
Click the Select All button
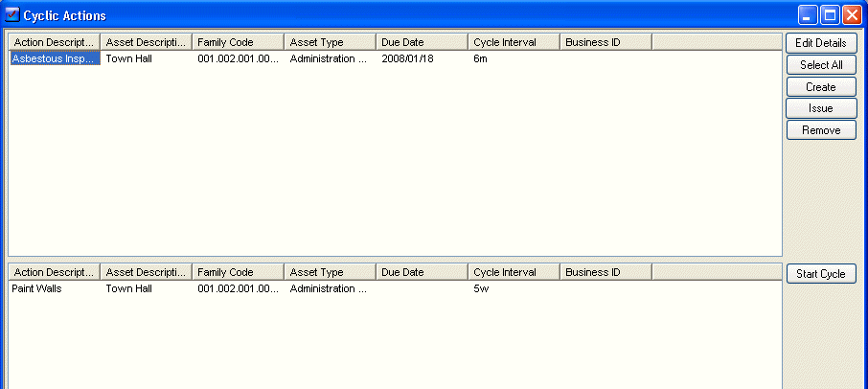pyautogui.click(x=821, y=65)
